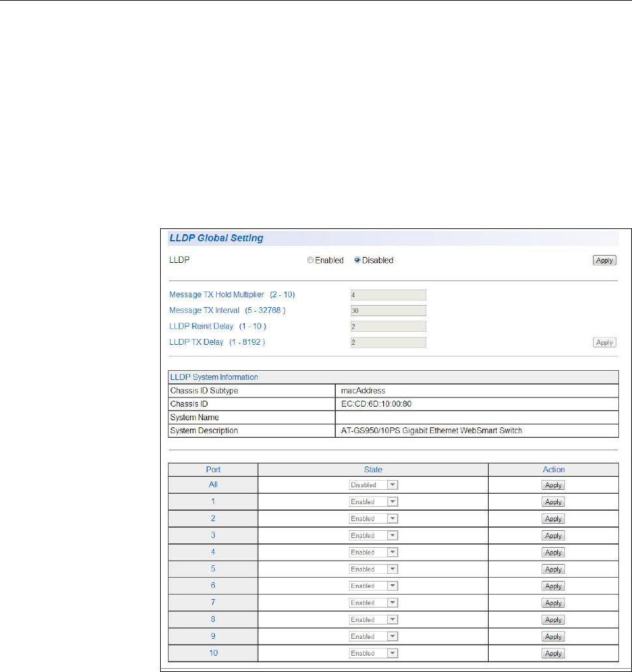632x672 pixels.
Task: Click the Message TX Interval input field
Action: pyautogui.click(x=388, y=310)
